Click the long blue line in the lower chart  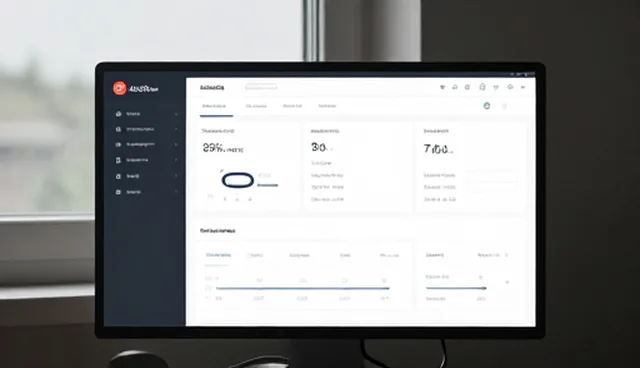[x=302, y=288]
